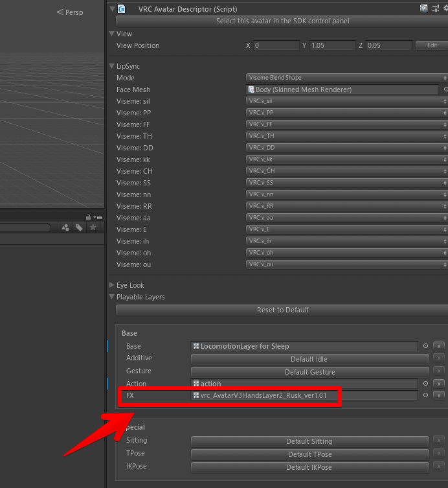Click the favorites star icon
Image resolution: width=448 pixels, height=488 pixels.
pyautogui.click(x=93, y=227)
